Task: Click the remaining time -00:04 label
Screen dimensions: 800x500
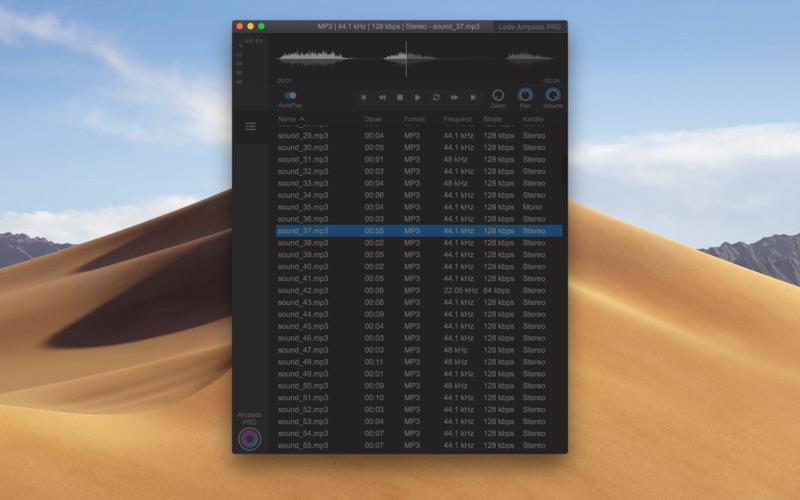Action: click(551, 81)
